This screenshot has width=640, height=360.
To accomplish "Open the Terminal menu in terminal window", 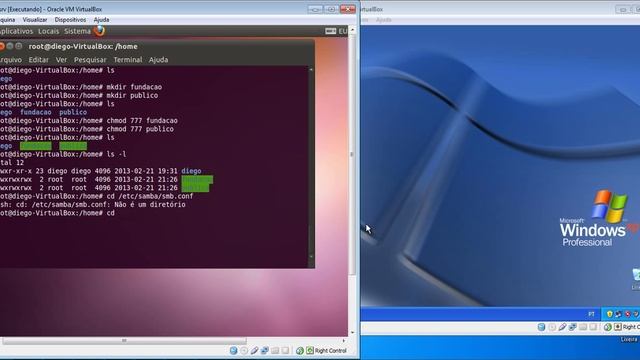I will pos(128,60).
